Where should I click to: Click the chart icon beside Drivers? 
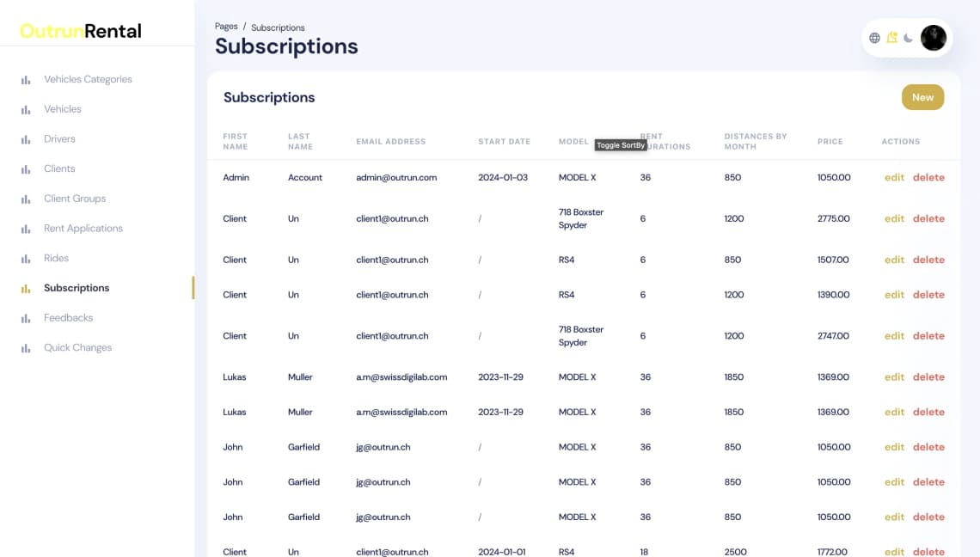coord(26,139)
